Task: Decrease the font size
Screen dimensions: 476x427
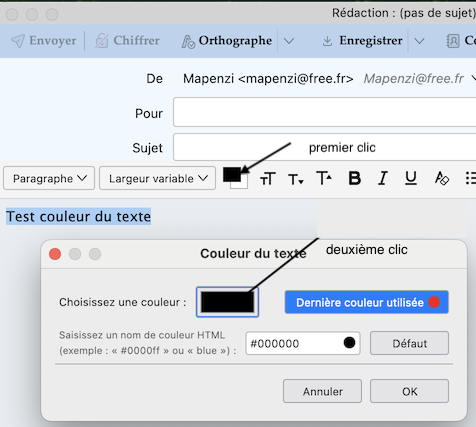Action: click(x=296, y=179)
